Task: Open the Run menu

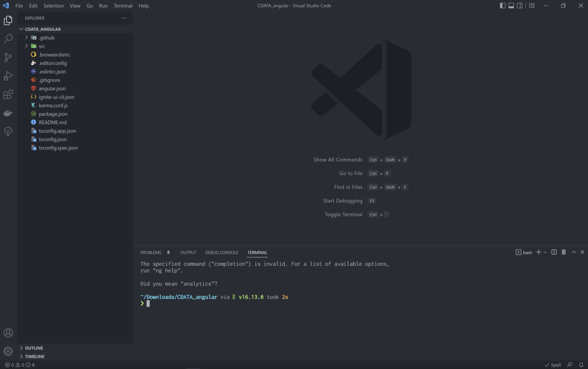Action: tap(103, 6)
